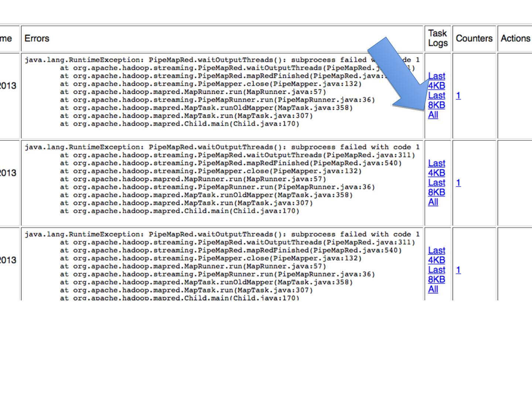Open Last 4KB log in first row
Image resolution: width=532 pixels, height=399 pixels.
pyautogui.click(x=436, y=81)
